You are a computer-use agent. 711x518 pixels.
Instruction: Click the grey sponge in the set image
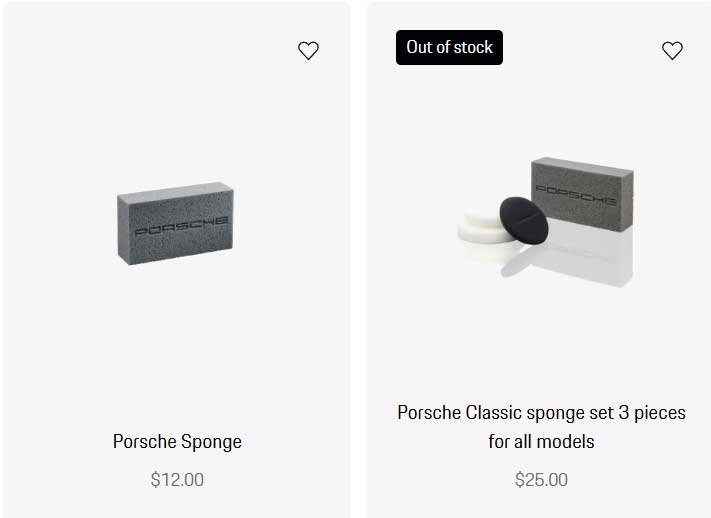click(582, 190)
